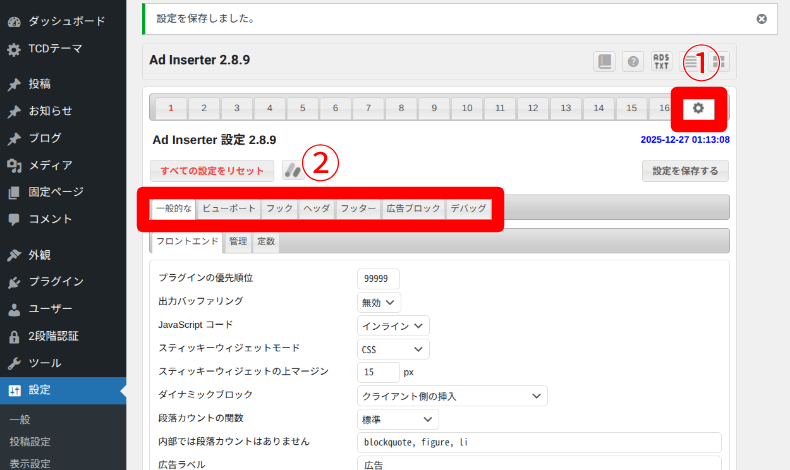Open block 14 tab
This screenshot has height=470, width=790.
[x=599, y=108]
